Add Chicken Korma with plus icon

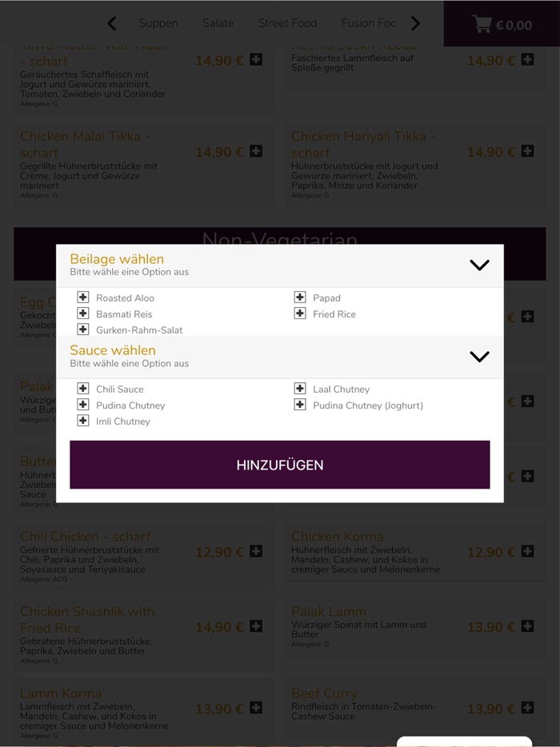[x=527, y=551]
